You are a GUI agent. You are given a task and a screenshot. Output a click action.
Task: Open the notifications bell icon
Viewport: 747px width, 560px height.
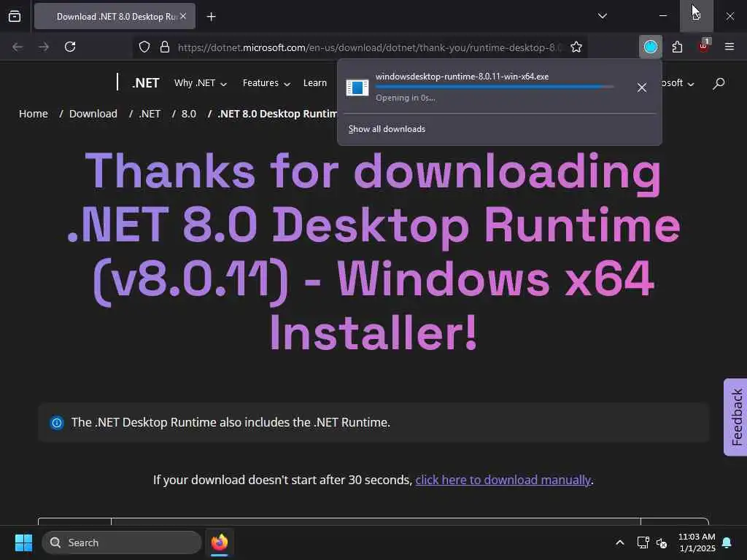727,542
